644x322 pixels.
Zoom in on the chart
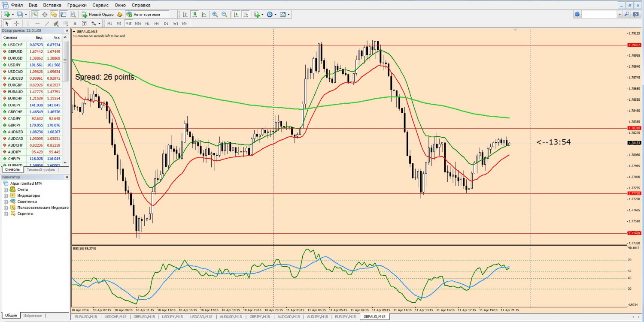click(x=215, y=14)
